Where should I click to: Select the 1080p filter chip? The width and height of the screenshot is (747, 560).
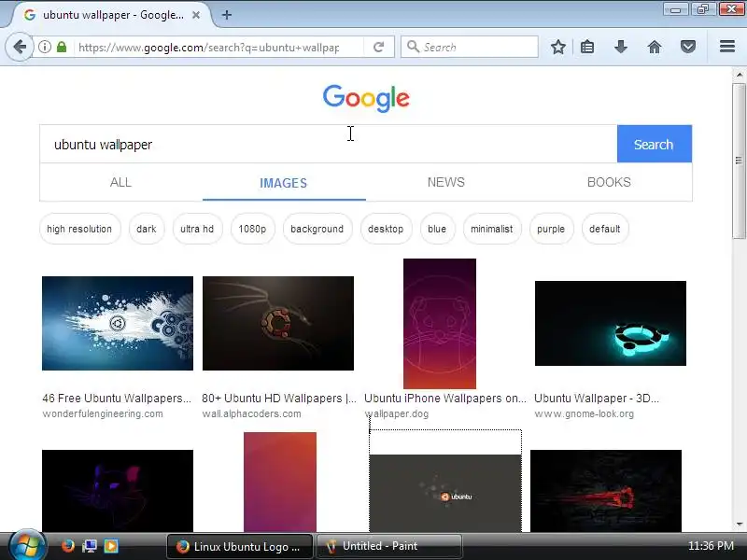[x=252, y=229]
